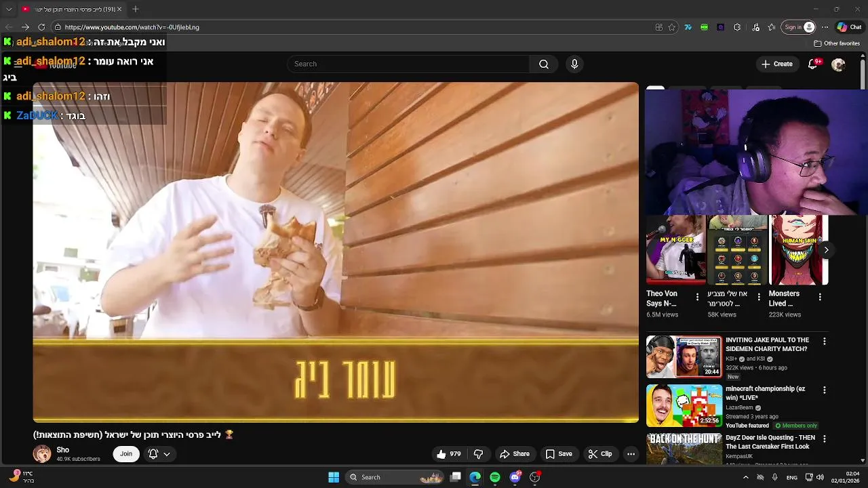Viewport: 868px width, 488px height.
Task: Open split screen icon in address bar
Action: click(x=658, y=27)
